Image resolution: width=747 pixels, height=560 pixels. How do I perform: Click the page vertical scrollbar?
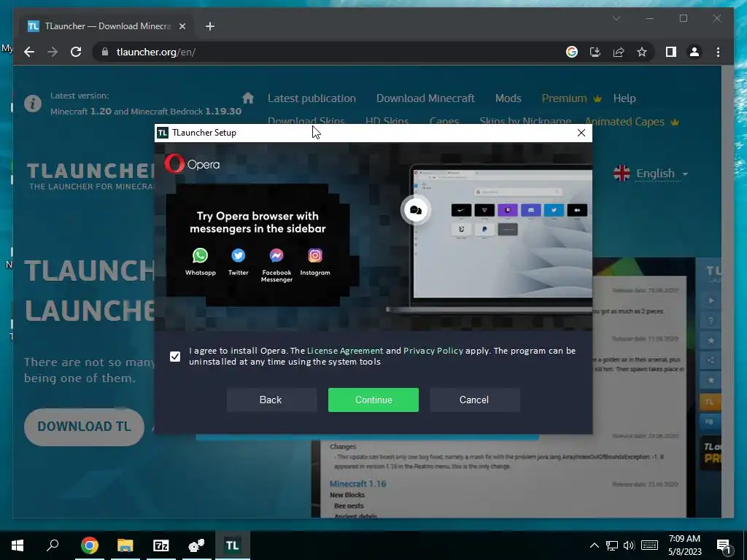tap(727, 291)
